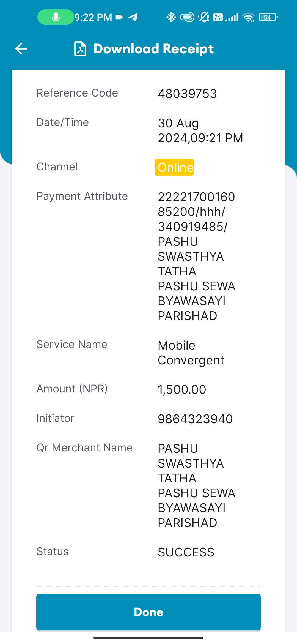Tap the Wi-Fi signal icon
The height and width of the screenshot is (644, 297).
(248, 17)
